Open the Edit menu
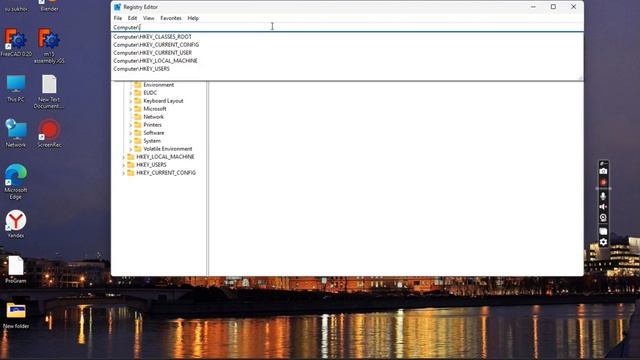 pos(132,18)
